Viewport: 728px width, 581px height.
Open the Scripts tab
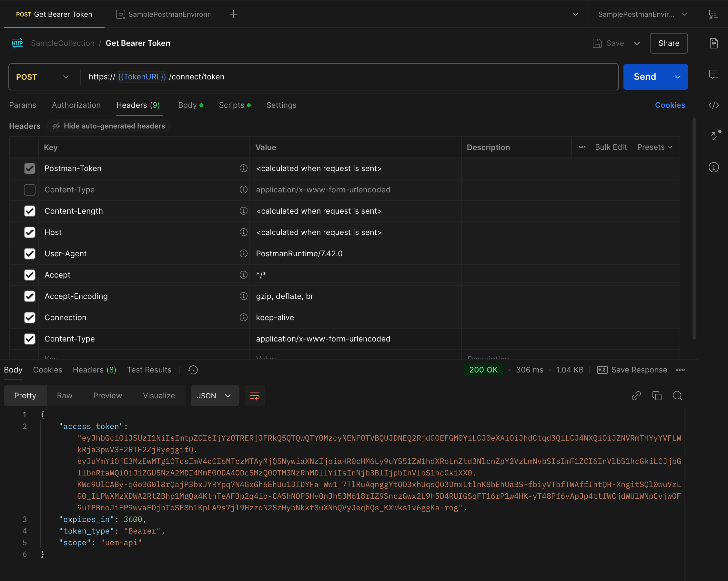click(x=235, y=105)
